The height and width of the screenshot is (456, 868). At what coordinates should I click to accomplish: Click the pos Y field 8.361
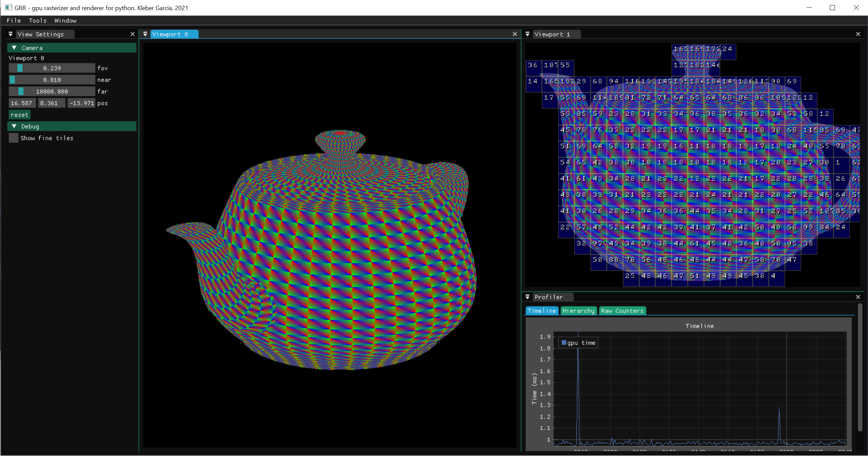tap(52, 103)
